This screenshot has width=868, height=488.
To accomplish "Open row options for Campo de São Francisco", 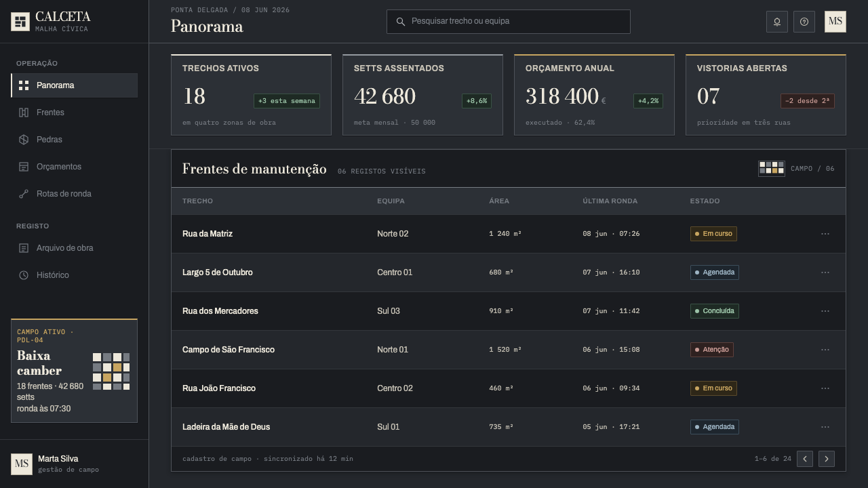I will [x=825, y=350].
